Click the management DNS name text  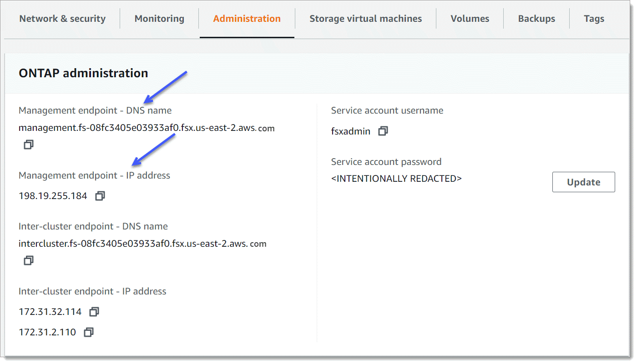pos(147,128)
